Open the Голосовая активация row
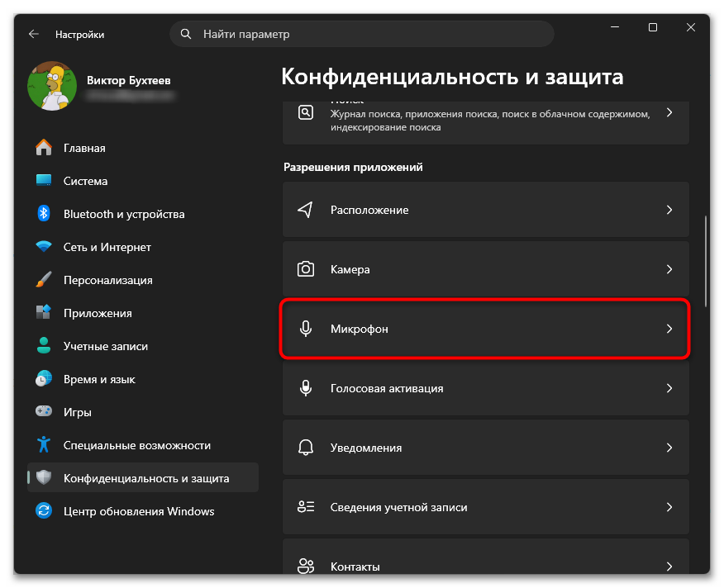 [486, 388]
